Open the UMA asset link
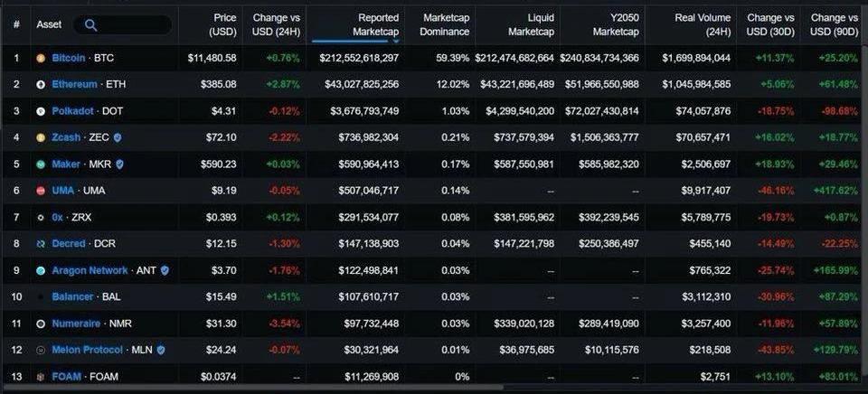The height and width of the screenshot is (394, 868). 63,191
